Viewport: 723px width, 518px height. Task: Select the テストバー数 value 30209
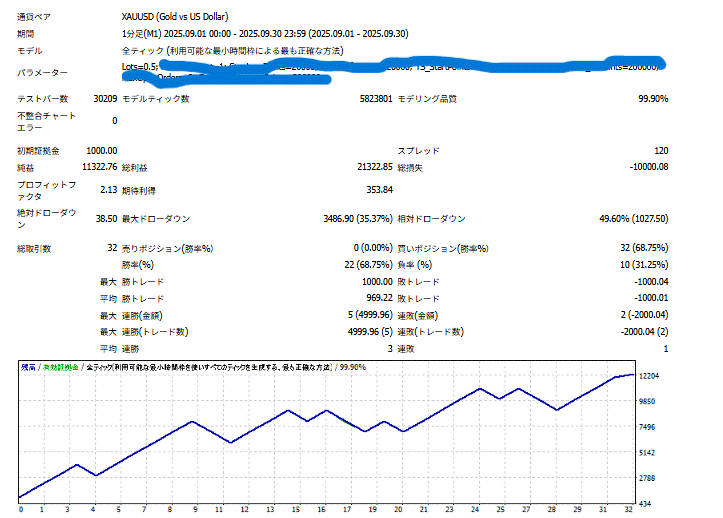pyautogui.click(x=105, y=99)
